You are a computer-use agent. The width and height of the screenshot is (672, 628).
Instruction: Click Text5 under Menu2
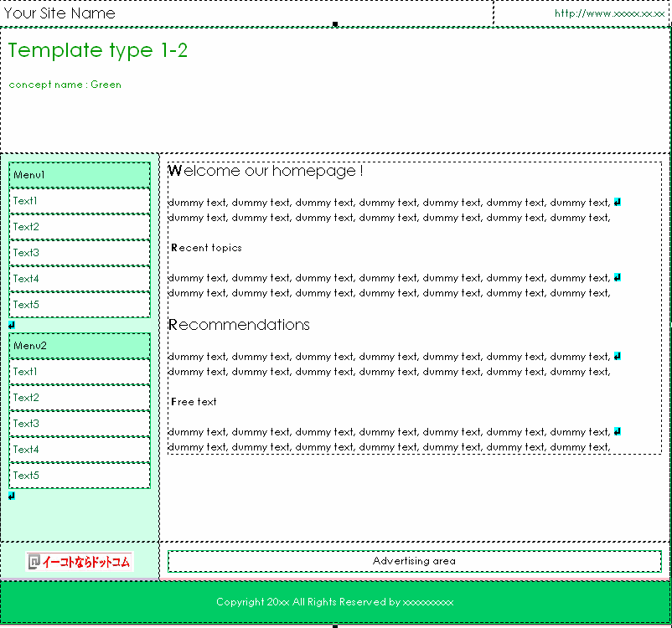tap(80, 476)
